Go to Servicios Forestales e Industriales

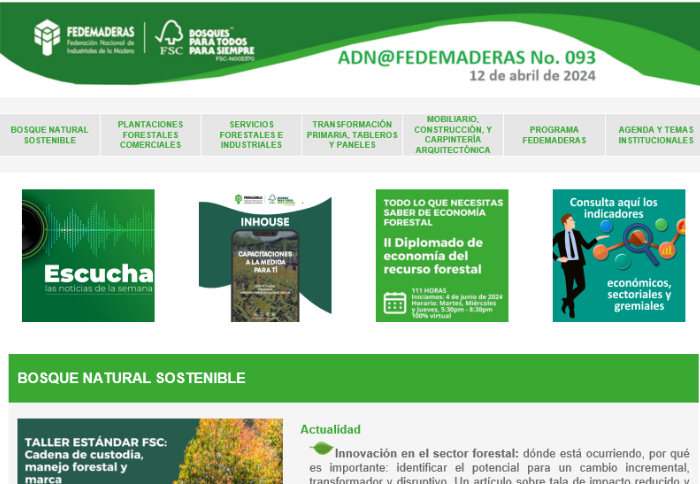coord(251,135)
